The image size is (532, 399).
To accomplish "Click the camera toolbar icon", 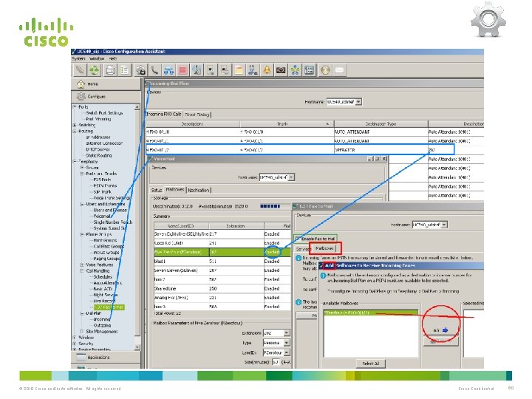I will pyautogui.click(x=281, y=70).
